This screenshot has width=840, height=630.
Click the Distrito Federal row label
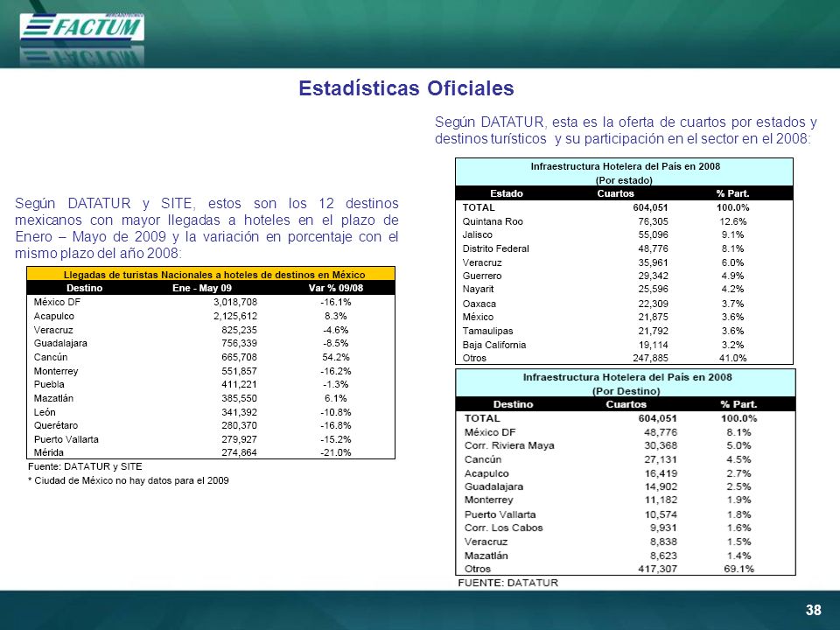(495, 248)
